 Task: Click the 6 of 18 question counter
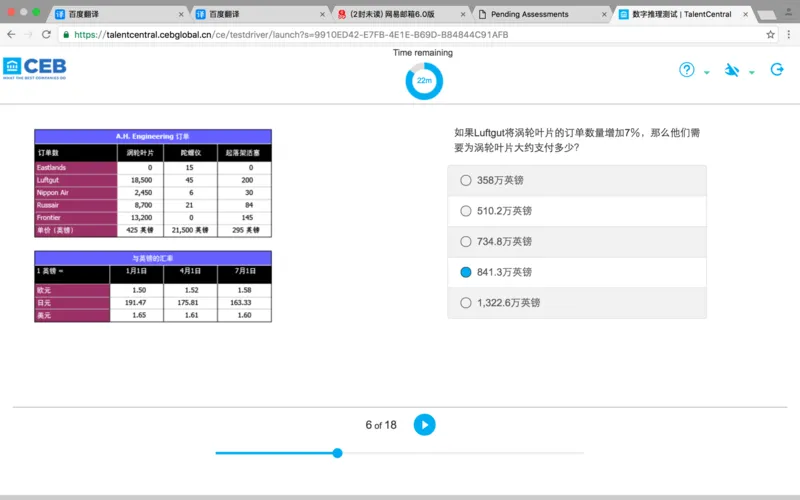(x=381, y=424)
